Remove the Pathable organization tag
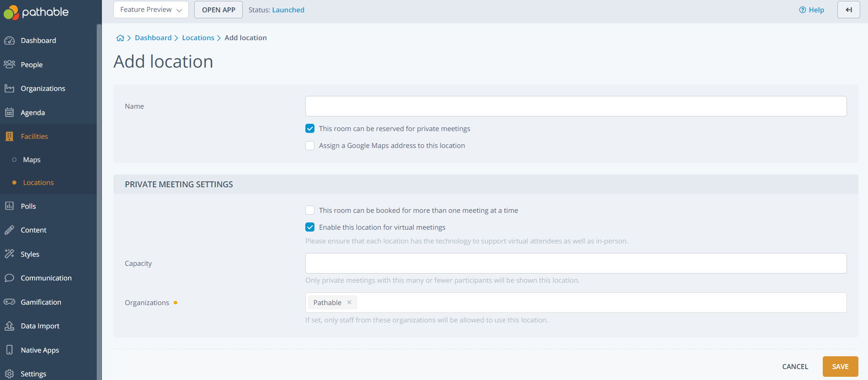 coord(349,302)
